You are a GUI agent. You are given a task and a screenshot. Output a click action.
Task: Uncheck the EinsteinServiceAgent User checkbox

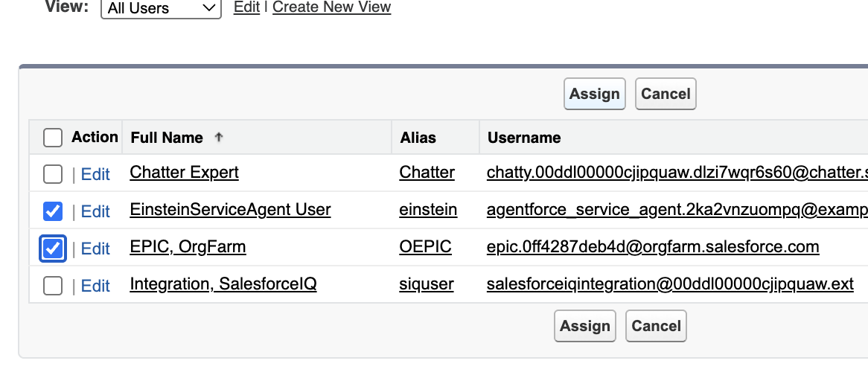click(53, 211)
